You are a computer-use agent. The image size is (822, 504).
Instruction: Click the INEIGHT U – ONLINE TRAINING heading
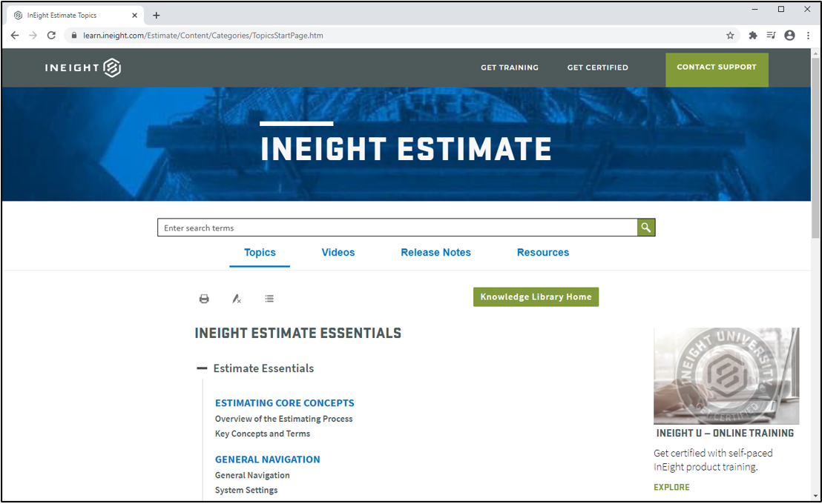725,434
